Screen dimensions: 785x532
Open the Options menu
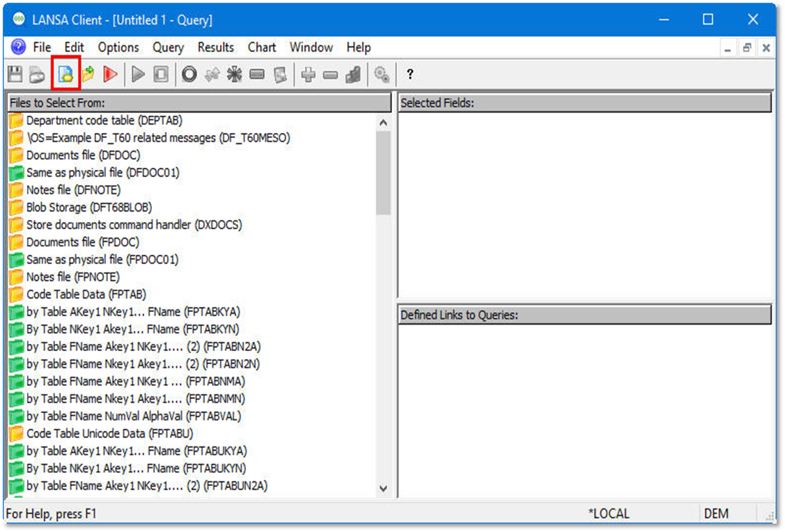tap(118, 47)
